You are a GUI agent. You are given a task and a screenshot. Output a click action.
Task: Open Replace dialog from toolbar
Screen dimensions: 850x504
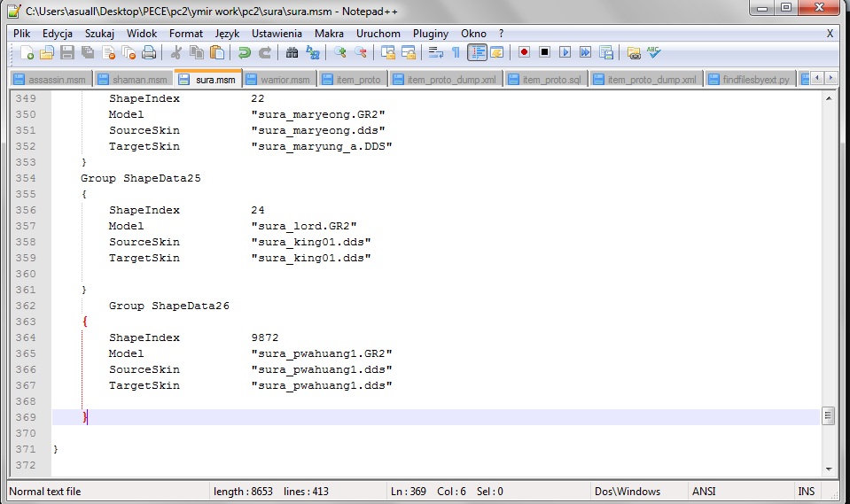point(313,52)
